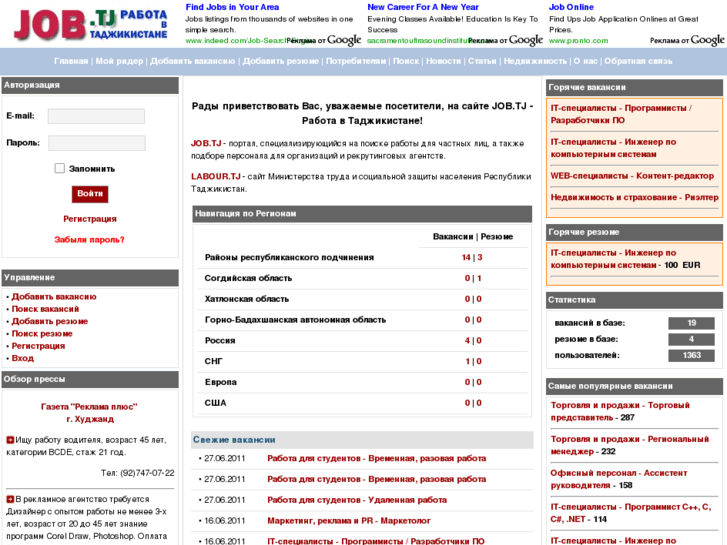Click Регистрация in the Управление panel
The image size is (727, 545).
38,346
